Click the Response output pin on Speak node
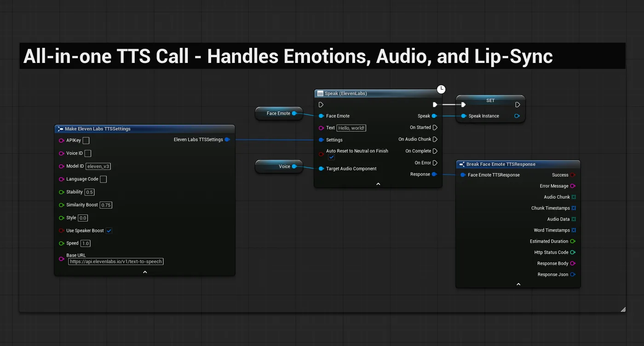 [x=435, y=174]
